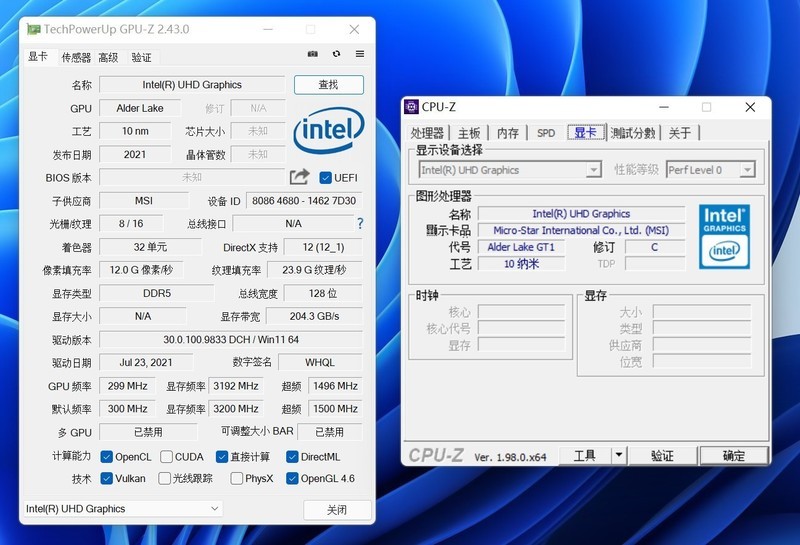Enable the CUDA checkbox
The height and width of the screenshot is (545, 800).
166,457
